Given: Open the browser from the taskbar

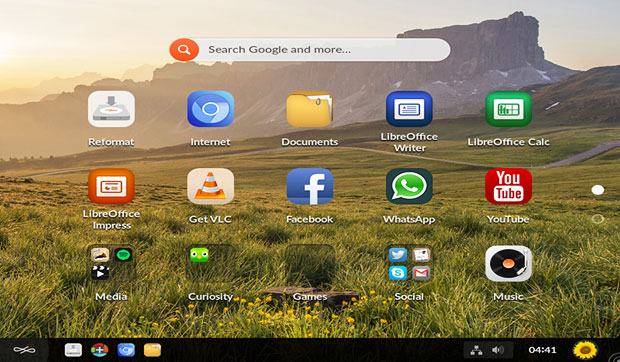Looking at the screenshot, I should point(126,350).
